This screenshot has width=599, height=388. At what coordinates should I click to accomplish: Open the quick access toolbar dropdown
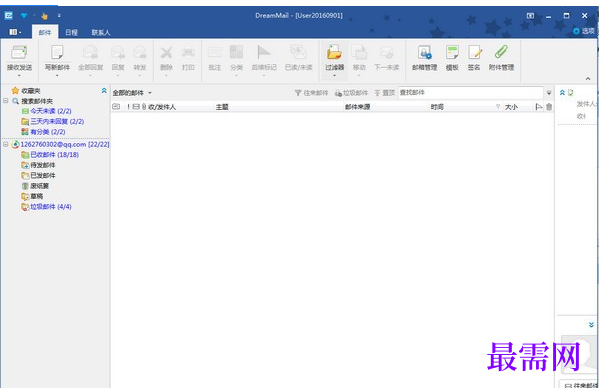[59, 16]
